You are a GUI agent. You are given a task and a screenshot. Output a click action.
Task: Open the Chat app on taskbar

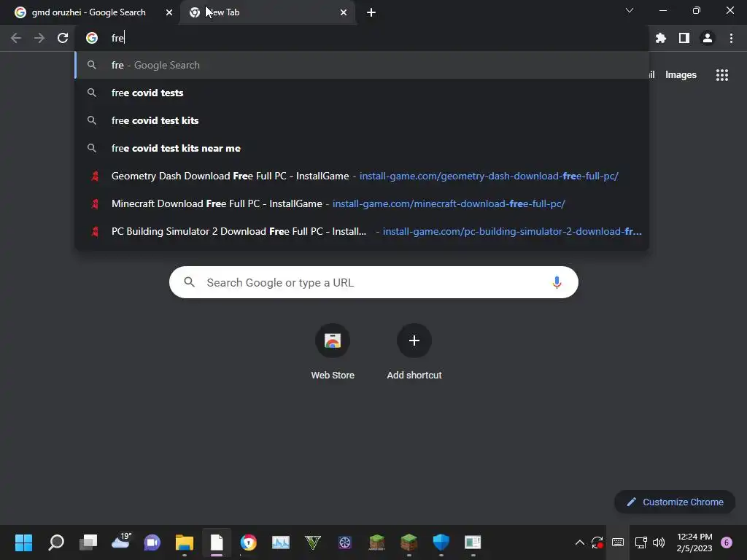[152, 542]
